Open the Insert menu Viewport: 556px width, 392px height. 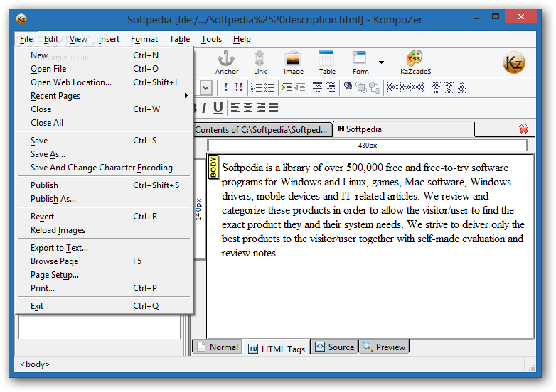tap(109, 39)
